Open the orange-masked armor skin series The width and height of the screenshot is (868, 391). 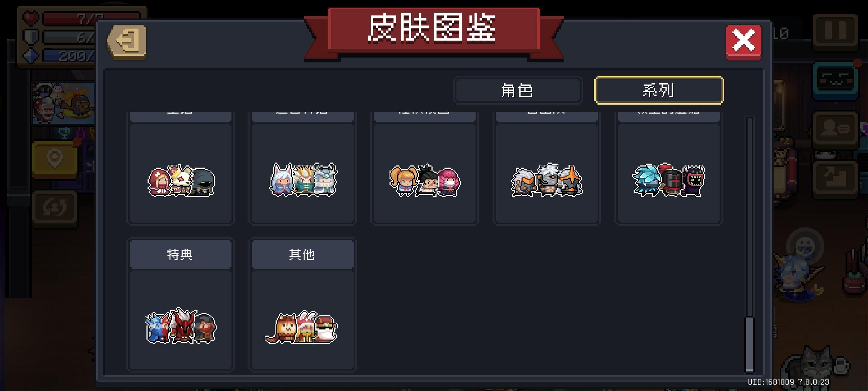(x=546, y=168)
